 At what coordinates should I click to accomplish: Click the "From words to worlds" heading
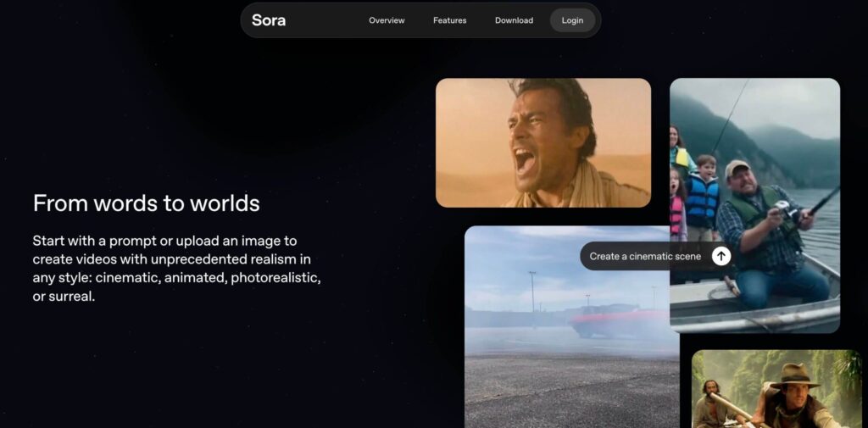coord(146,203)
